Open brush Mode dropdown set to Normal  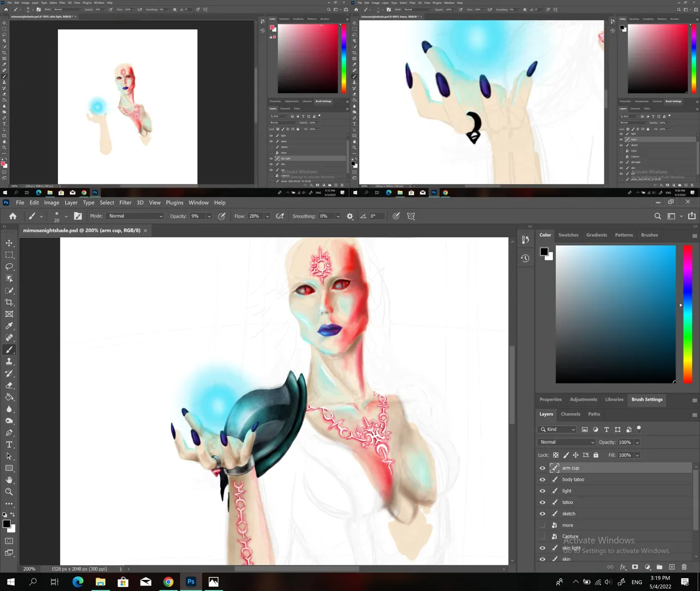tap(135, 216)
